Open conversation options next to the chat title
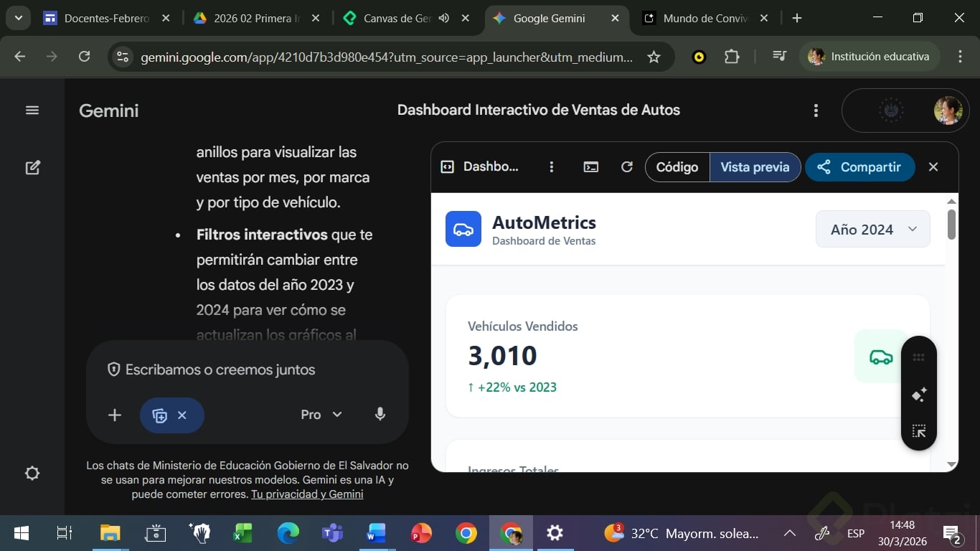This screenshot has height=551, width=980. pos(816,110)
